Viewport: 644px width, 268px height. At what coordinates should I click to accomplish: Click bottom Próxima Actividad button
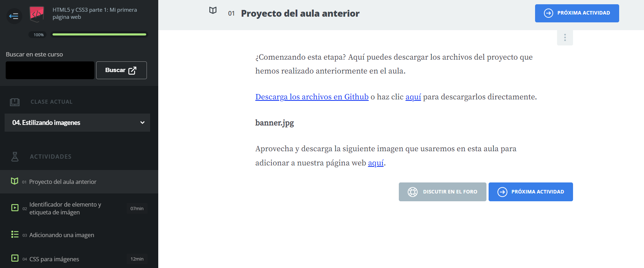[x=531, y=192]
